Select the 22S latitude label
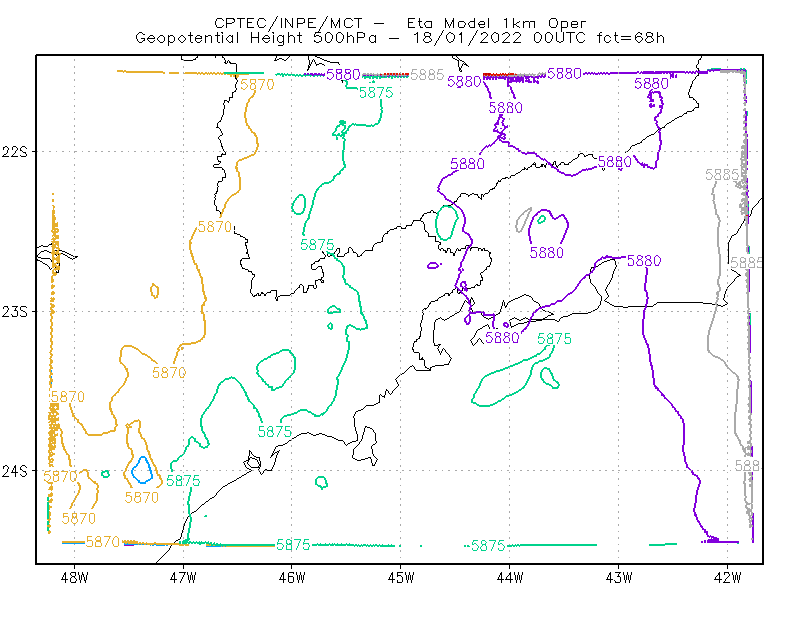Viewport: 800px width, 618px height. 15,152
